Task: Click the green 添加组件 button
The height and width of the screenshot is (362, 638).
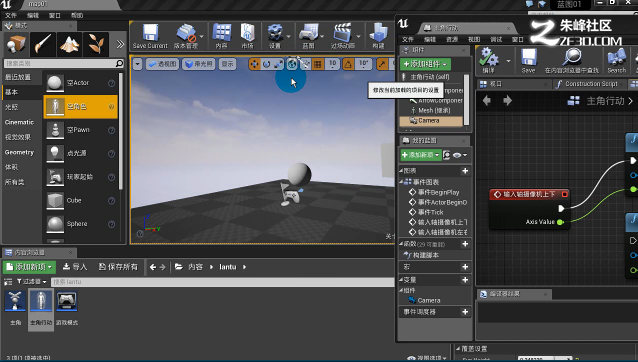Action: tap(425, 64)
